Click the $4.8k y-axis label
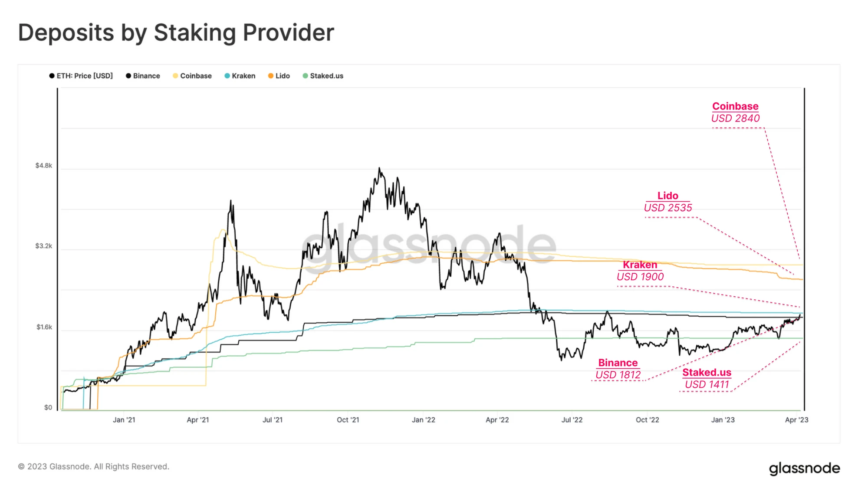868x488 pixels. 44,166
